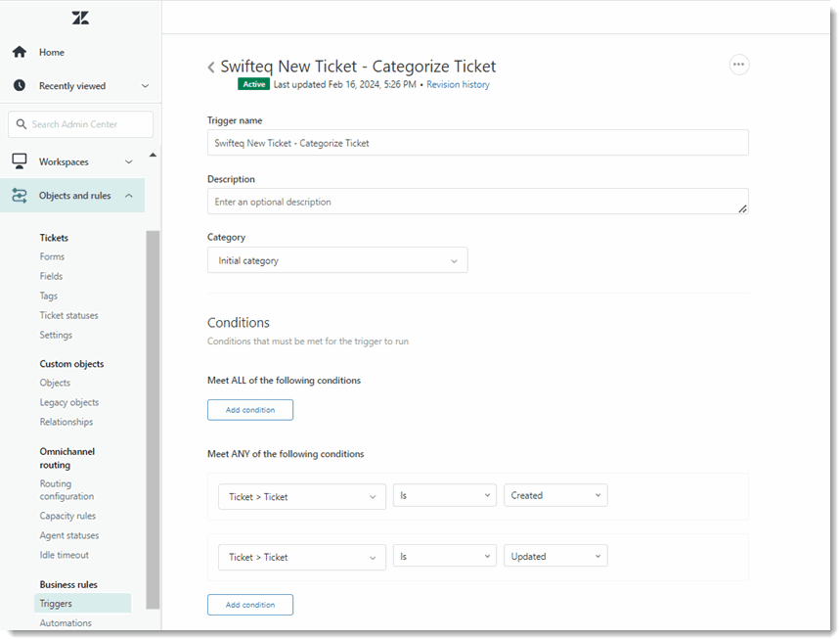Open the Updated value dropdown
Screen dimensions: 840x639
point(555,556)
